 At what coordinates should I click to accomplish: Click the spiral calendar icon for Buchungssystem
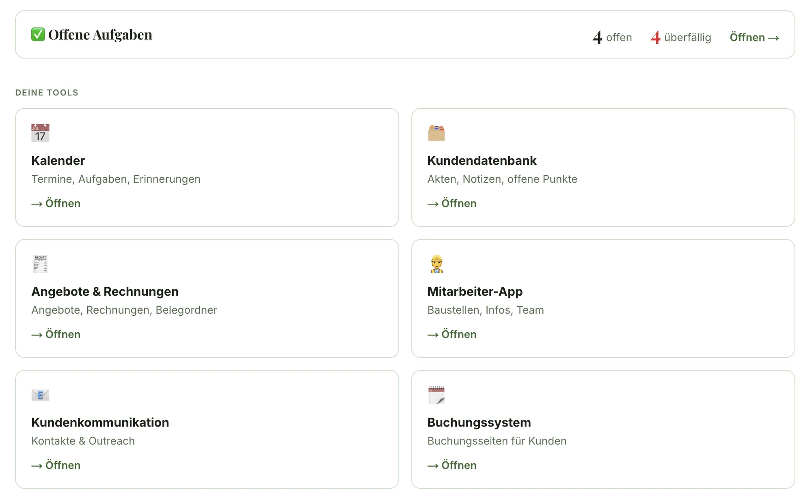pos(436,395)
